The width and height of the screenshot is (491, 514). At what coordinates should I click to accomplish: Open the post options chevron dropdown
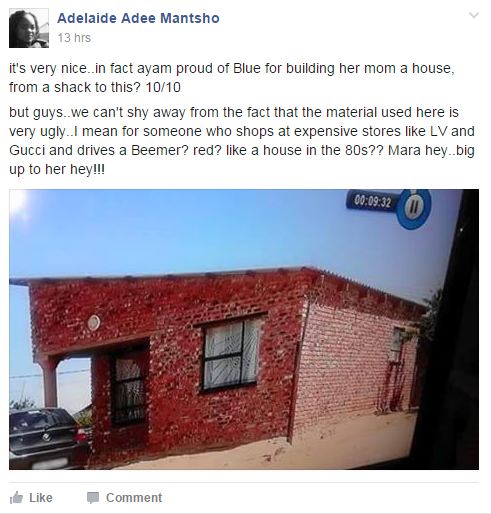tap(474, 15)
